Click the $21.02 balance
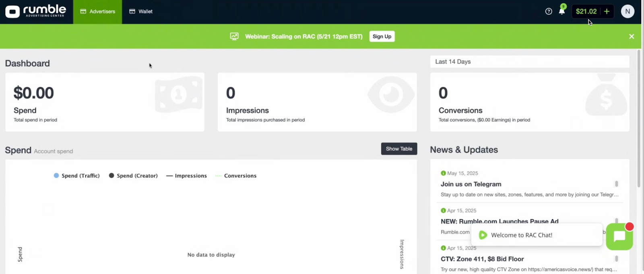 pyautogui.click(x=586, y=11)
